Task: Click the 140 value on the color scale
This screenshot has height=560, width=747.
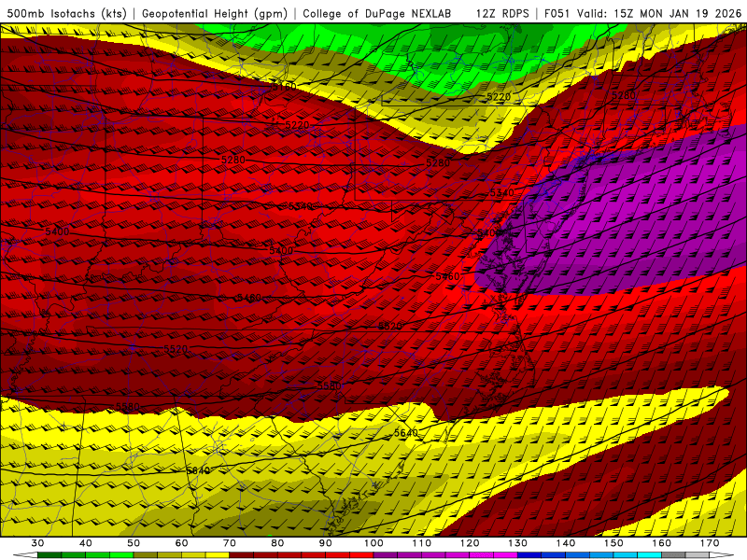Action: pos(566,543)
